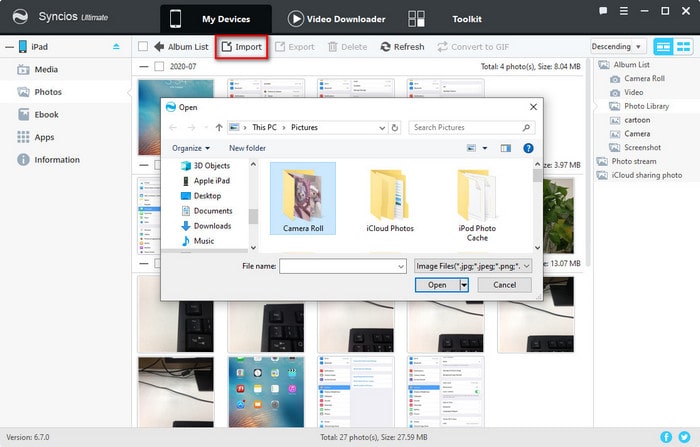Click the Open button

point(438,285)
